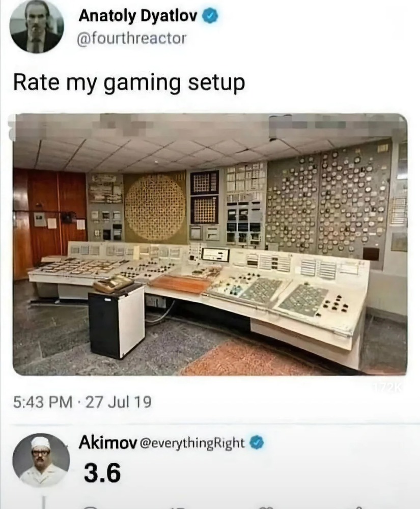Click the Anatoly Dyatlov display name
Screen dimensions: 420x509
[137, 16]
